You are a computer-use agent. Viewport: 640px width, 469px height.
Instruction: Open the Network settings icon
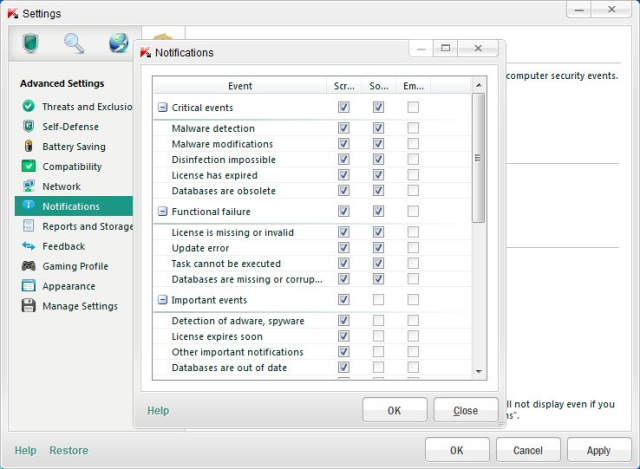coord(28,187)
